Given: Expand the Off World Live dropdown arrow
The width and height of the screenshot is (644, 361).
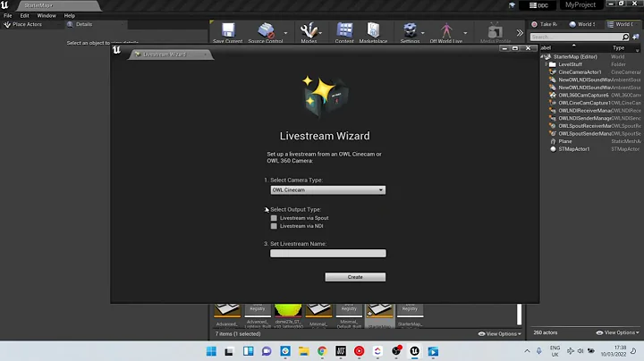Looking at the screenshot, I should point(465,33).
